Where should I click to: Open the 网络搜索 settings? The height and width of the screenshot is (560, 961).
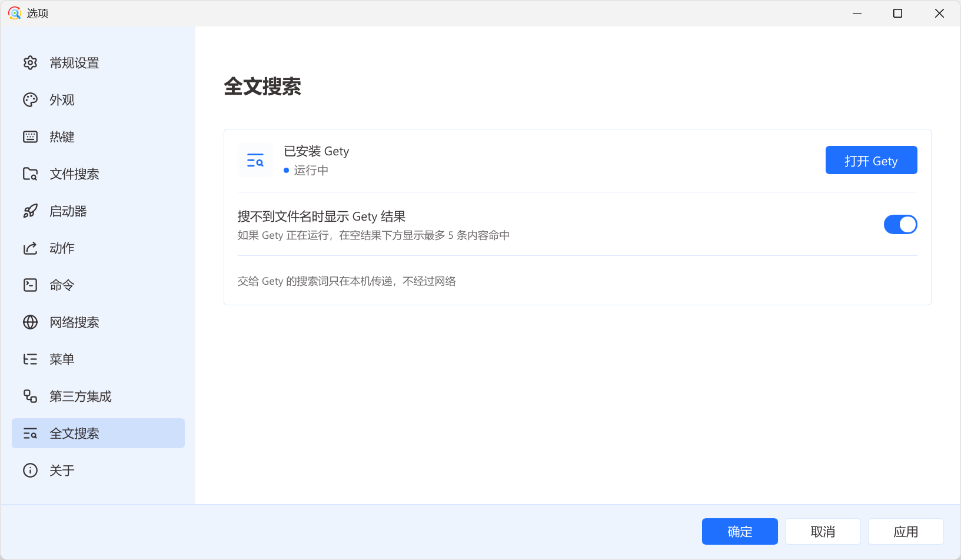click(x=98, y=322)
